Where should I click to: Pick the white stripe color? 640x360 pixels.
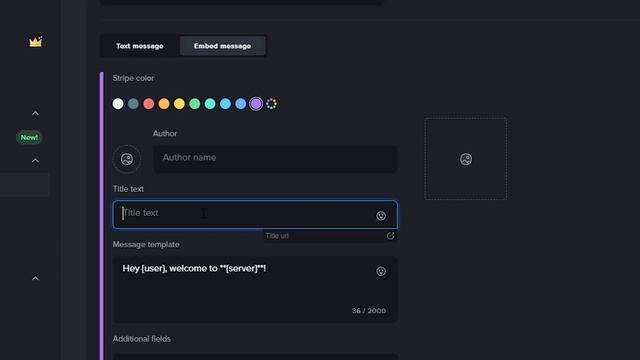118,104
